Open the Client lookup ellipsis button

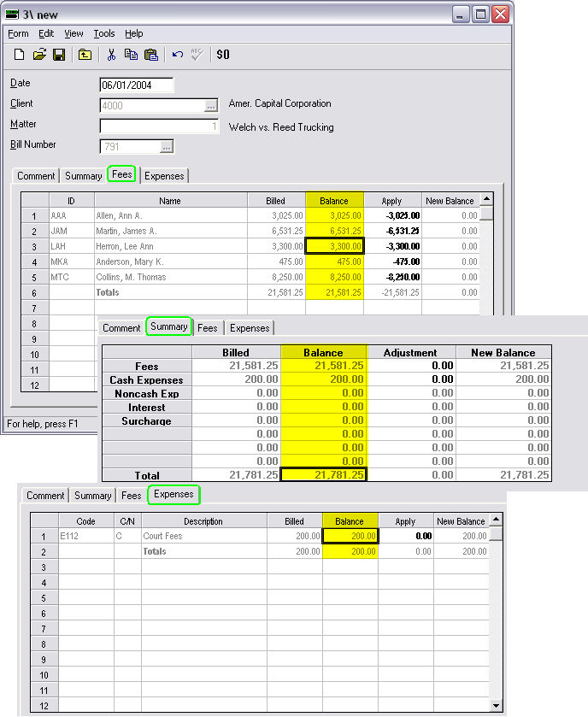[x=210, y=106]
